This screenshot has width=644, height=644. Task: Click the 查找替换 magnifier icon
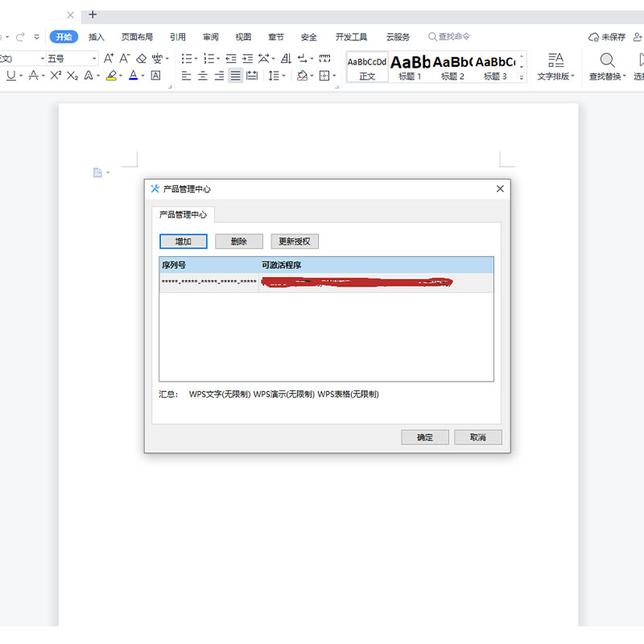coord(607,60)
